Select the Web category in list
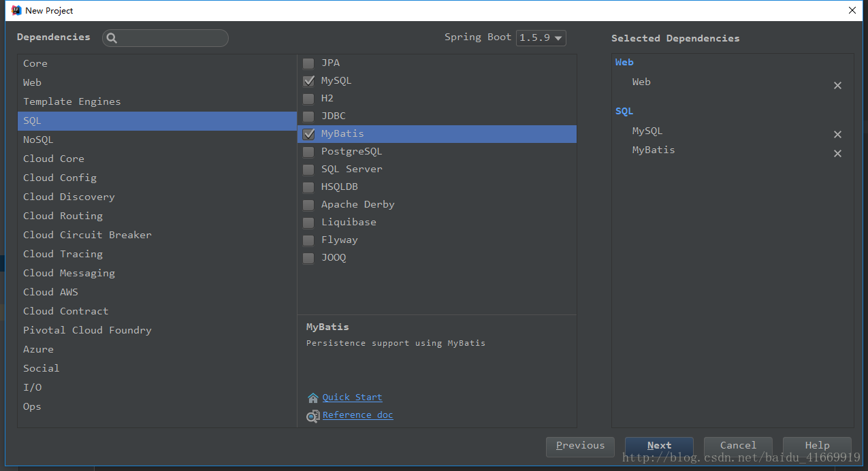The image size is (868, 471). click(157, 82)
